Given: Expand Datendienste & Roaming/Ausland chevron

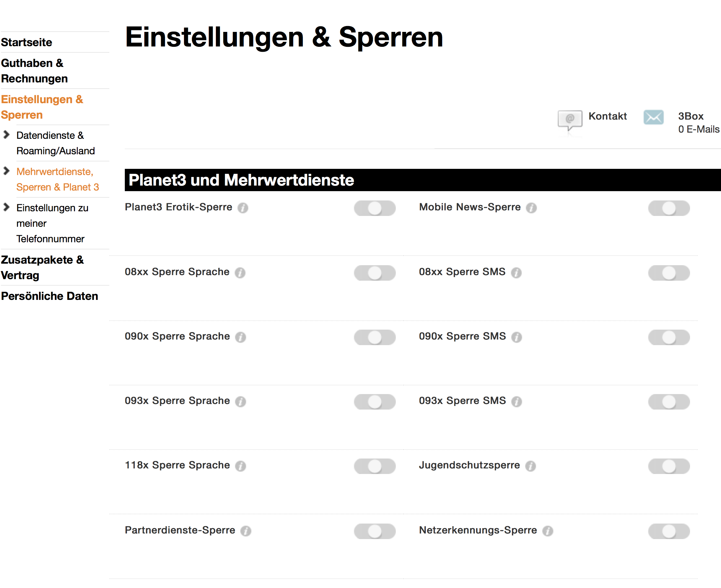Looking at the screenshot, I should pyautogui.click(x=6, y=135).
